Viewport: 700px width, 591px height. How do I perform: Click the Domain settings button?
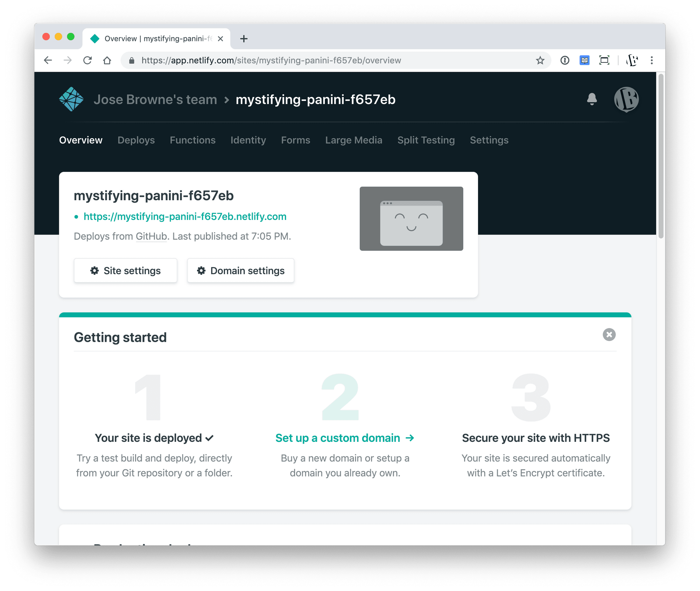tap(240, 271)
